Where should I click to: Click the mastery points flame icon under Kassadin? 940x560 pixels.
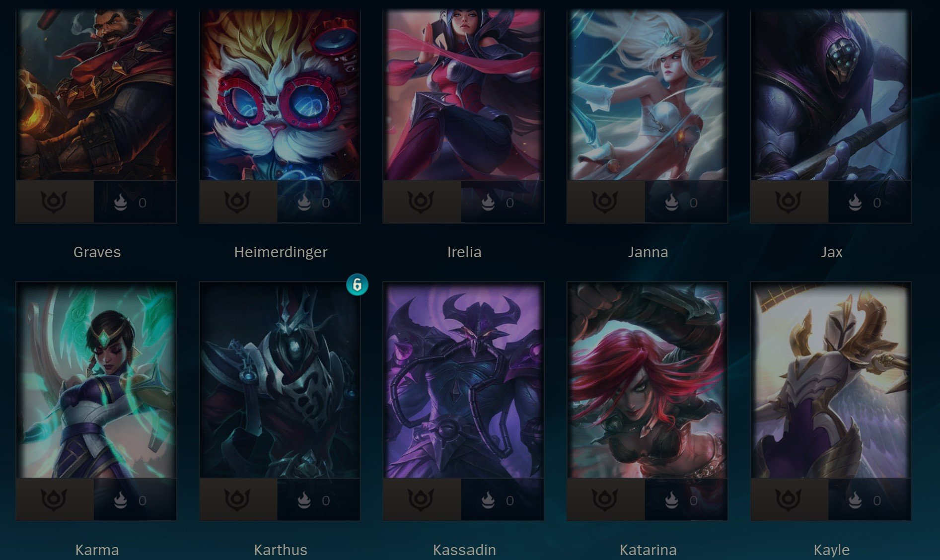(488, 500)
